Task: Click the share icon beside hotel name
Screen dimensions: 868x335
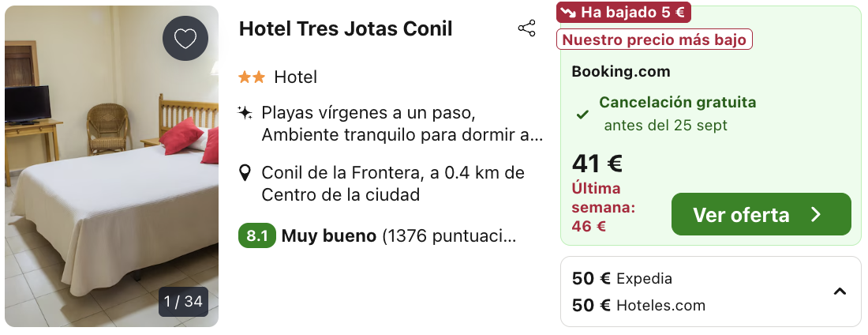Action: tap(526, 29)
